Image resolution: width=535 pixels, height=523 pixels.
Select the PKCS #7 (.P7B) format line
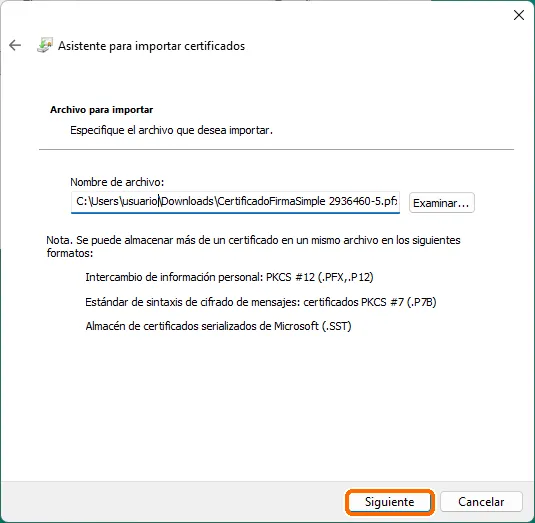pos(261,302)
